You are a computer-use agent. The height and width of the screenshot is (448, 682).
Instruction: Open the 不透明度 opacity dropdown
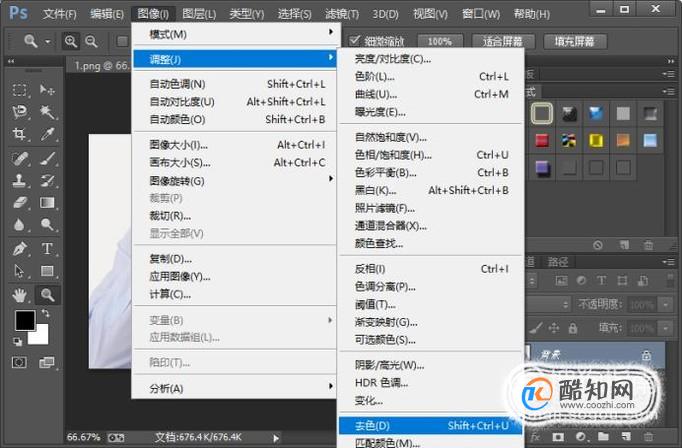pyautogui.click(x=665, y=304)
